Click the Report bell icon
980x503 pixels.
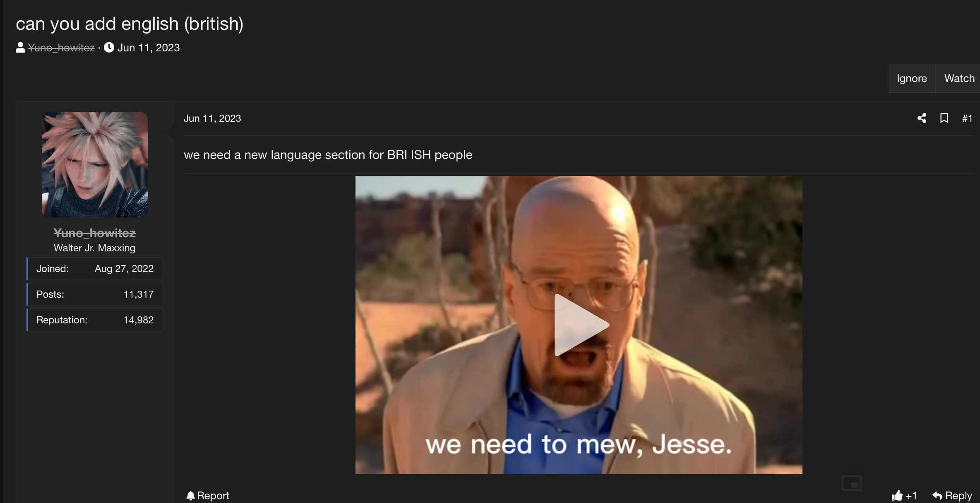(190, 495)
